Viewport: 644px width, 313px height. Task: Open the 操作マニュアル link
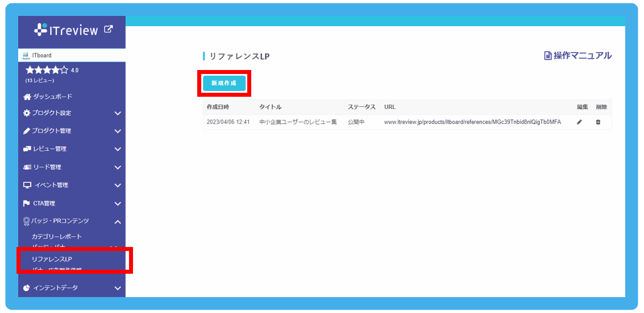point(578,56)
